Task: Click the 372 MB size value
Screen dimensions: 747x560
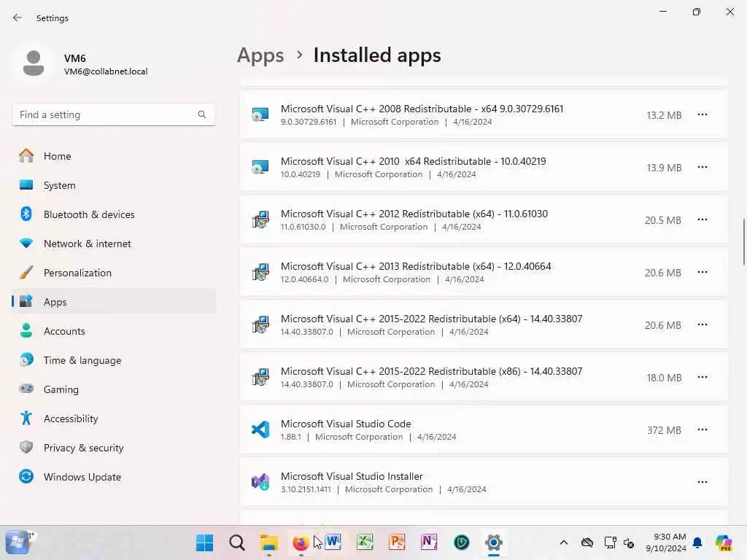Action: (664, 430)
